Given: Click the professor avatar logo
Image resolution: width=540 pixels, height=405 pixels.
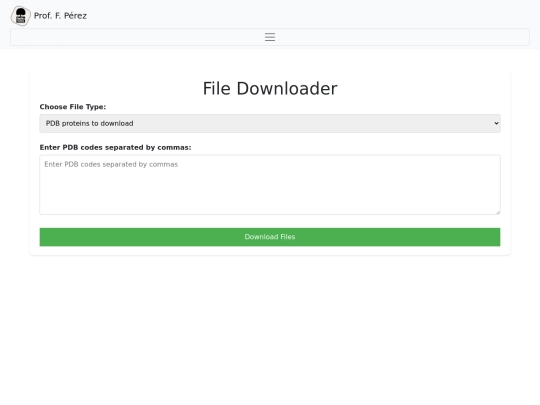Looking at the screenshot, I should pyautogui.click(x=21, y=16).
